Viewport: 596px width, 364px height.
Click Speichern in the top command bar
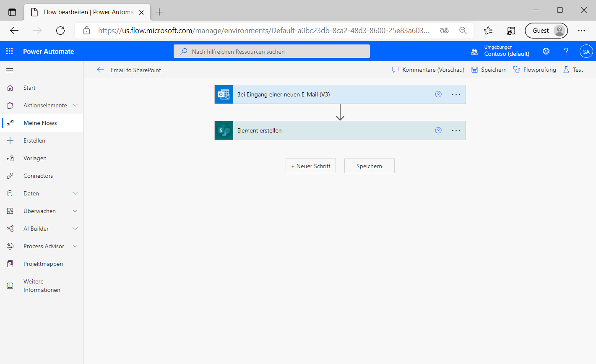489,70
